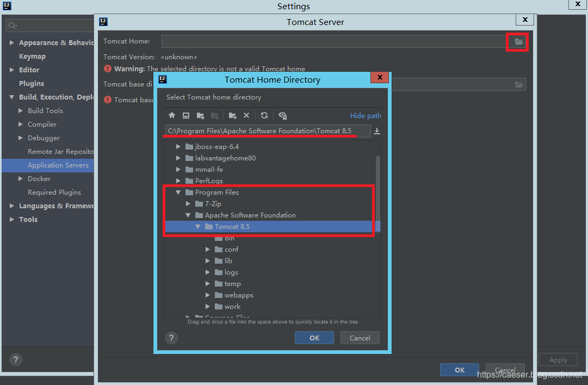The height and width of the screenshot is (385, 588).
Task: Select the Program Files folder
Action: pyautogui.click(x=216, y=192)
